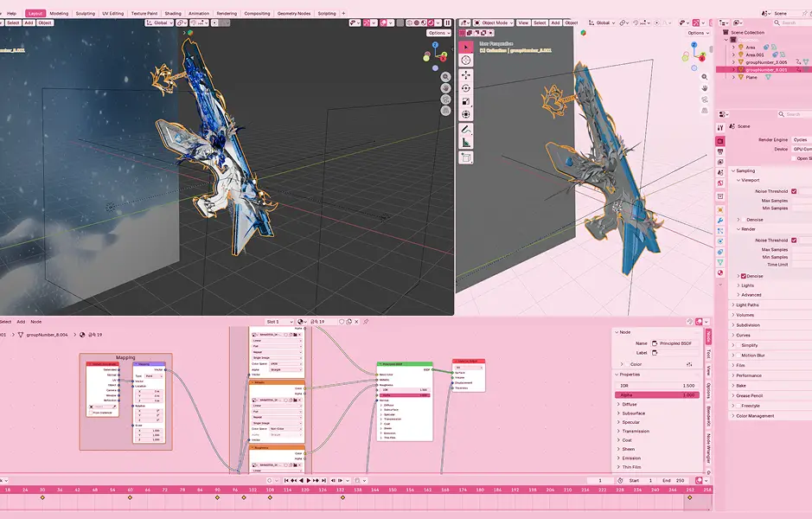Switch to the Shading workspace tab
The width and height of the screenshot is (812, 519).
coord(173,14)
